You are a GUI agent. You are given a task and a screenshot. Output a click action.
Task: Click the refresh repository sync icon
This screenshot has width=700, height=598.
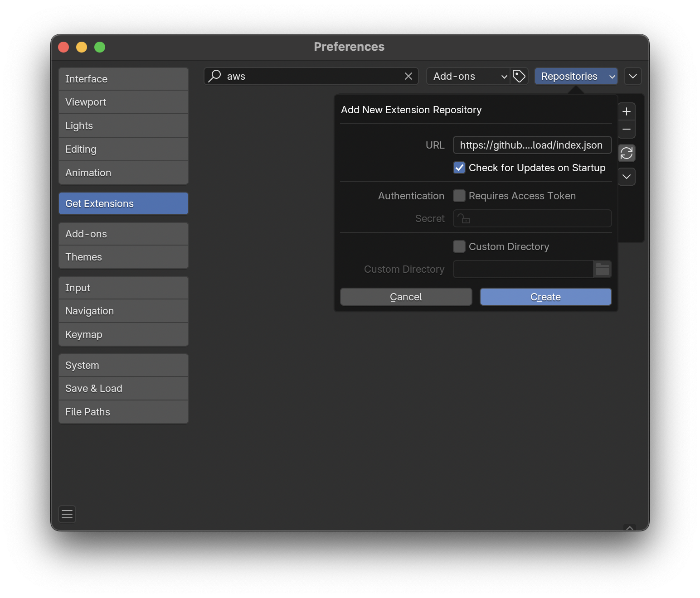pos(627,153)
